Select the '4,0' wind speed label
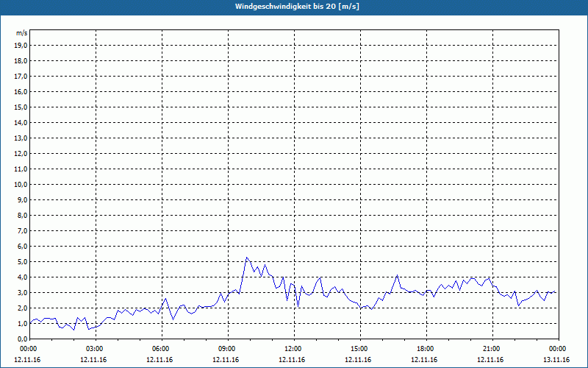This screenshot has height=368, width=588. pos(23,277)
